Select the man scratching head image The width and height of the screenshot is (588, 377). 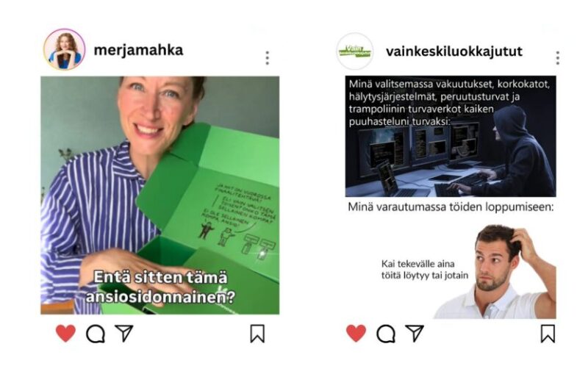click(495, 272)
